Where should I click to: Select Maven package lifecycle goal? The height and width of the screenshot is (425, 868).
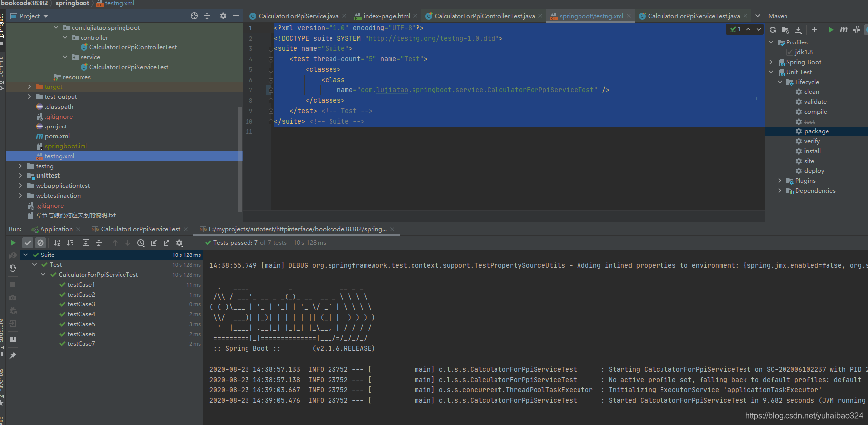point(816,131)
